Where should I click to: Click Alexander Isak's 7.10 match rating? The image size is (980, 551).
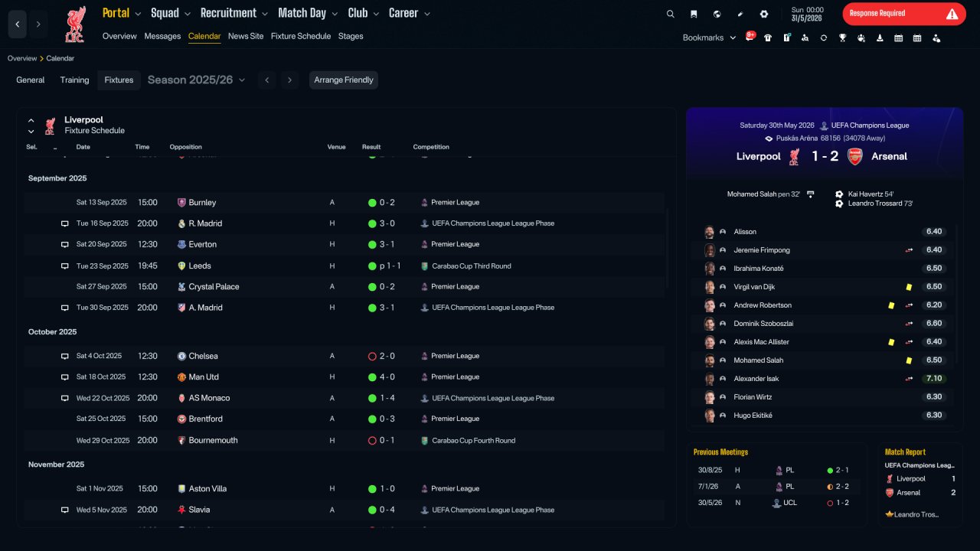point(934,379)
